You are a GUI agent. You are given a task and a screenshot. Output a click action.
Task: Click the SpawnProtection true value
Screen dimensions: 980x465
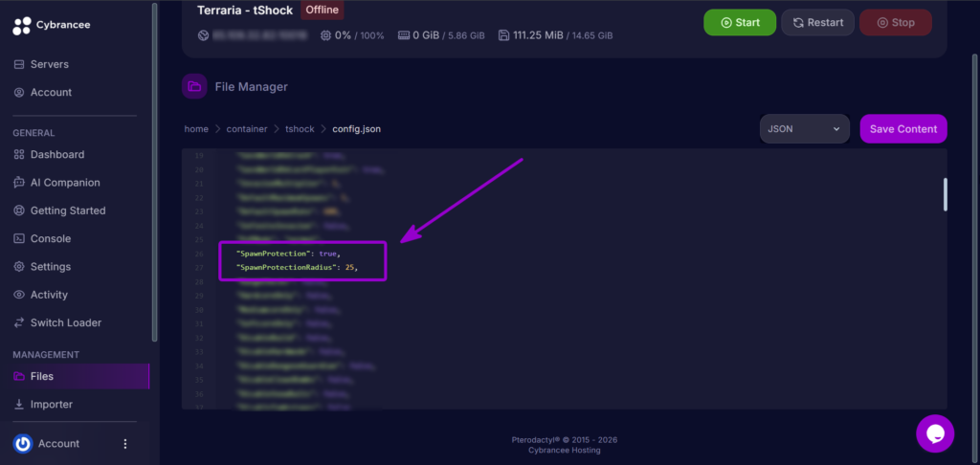328,254
